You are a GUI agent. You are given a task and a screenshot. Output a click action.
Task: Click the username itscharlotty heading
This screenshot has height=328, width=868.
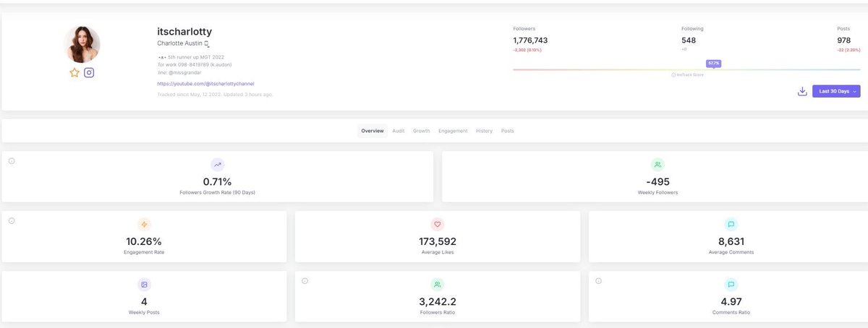(x=184, y=32)
